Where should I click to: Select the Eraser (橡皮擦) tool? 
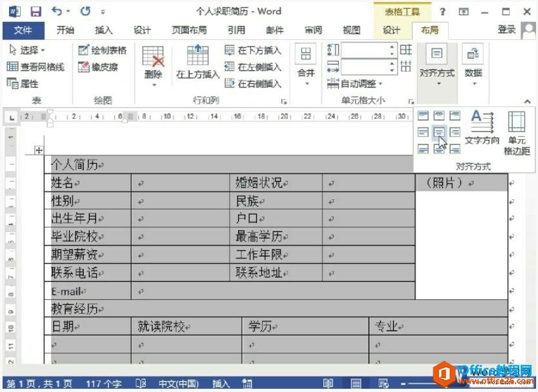pyautogui.click(x=98, y=67)
